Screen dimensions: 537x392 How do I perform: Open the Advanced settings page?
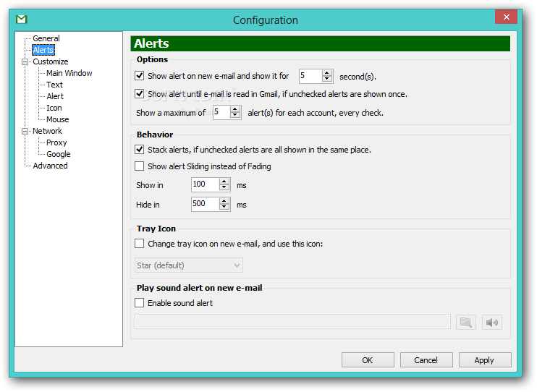(50, 166)
